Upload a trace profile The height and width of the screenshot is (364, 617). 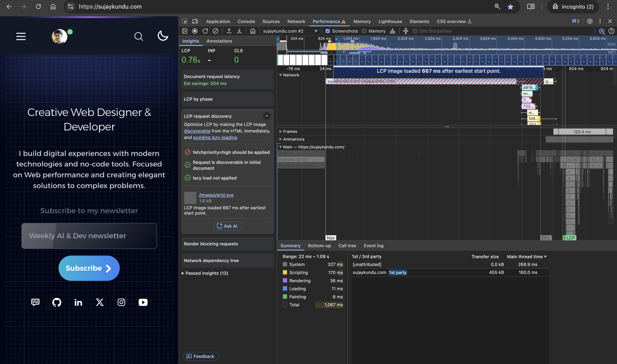point(229,31)
